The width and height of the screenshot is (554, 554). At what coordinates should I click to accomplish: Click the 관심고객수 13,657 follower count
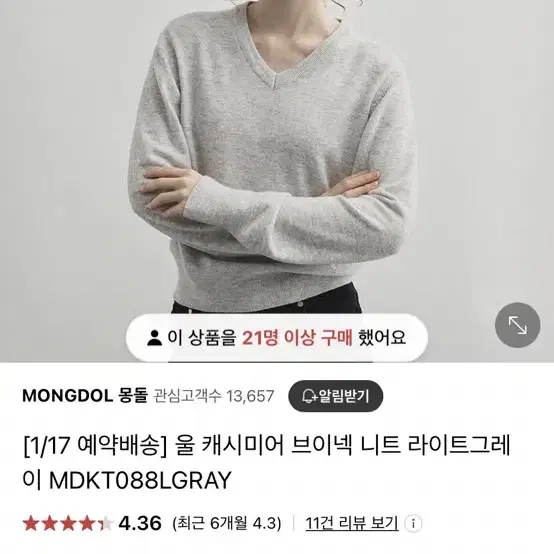[214, 396]
